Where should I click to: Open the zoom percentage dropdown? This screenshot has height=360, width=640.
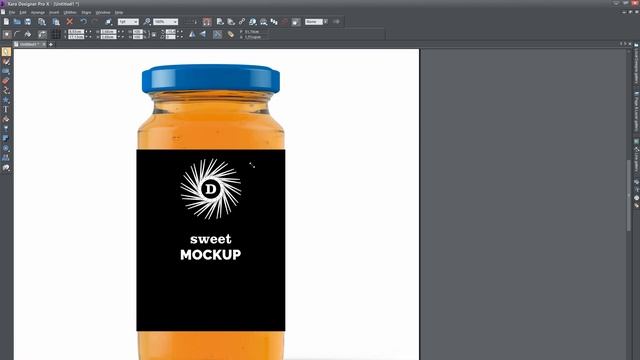175,22
